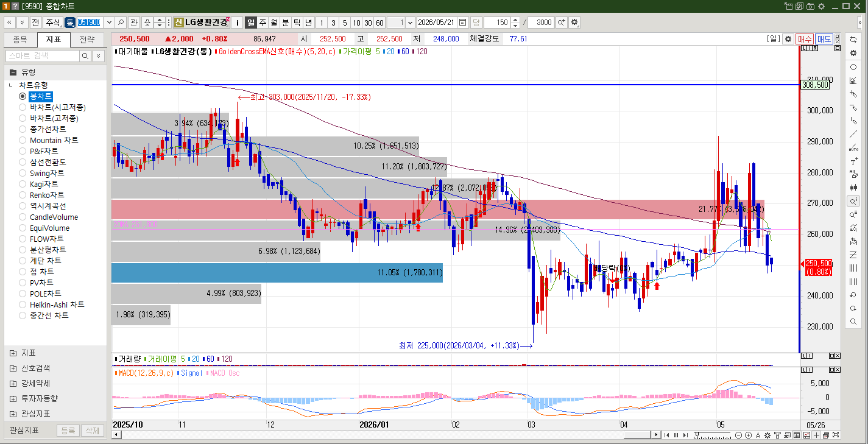Click the gear icon next to [일] label
868x444 pixels.
pyautogui.click(x=788, y=39)
